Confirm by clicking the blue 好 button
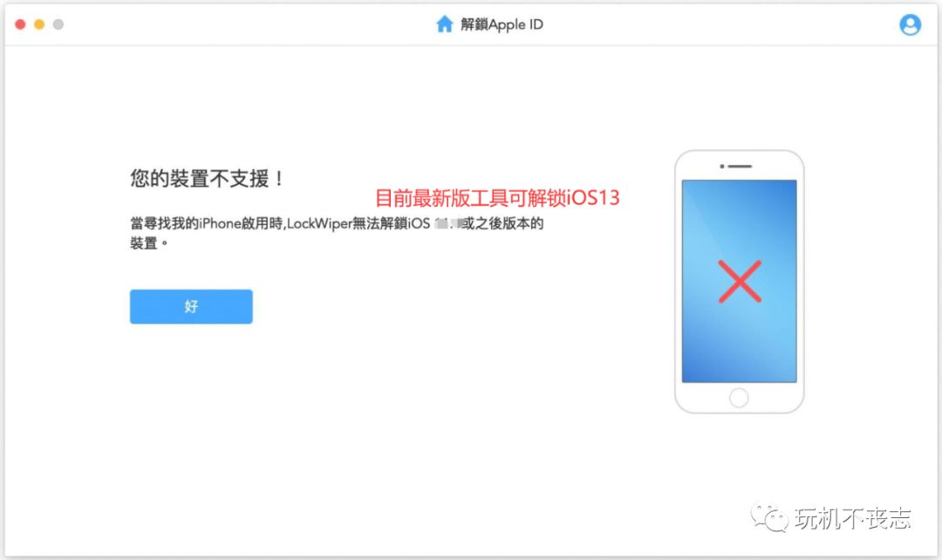Screen dimensions: 942x560 [x=191, y=306]
